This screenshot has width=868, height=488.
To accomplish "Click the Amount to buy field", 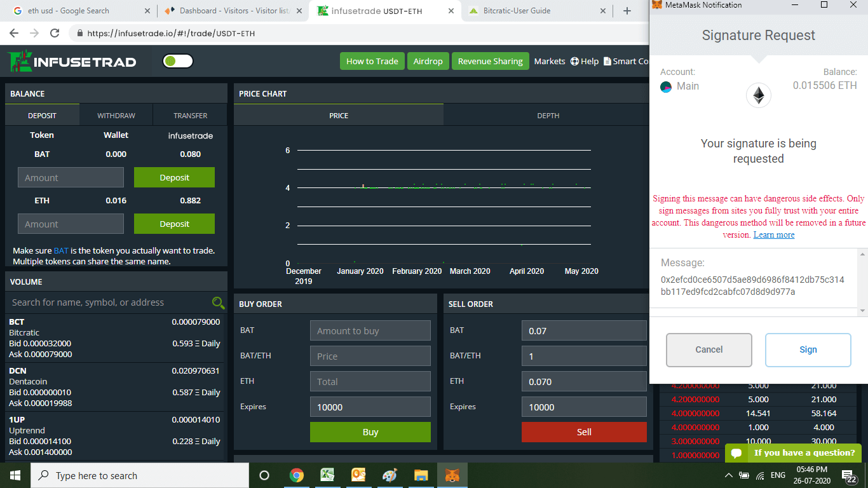I will tap(370, 330).
